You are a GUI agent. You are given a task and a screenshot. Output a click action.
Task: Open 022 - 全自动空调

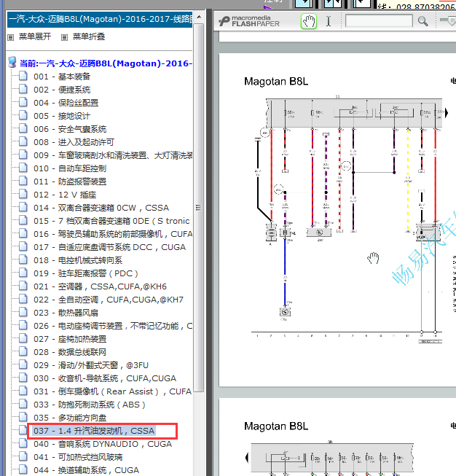109,300
